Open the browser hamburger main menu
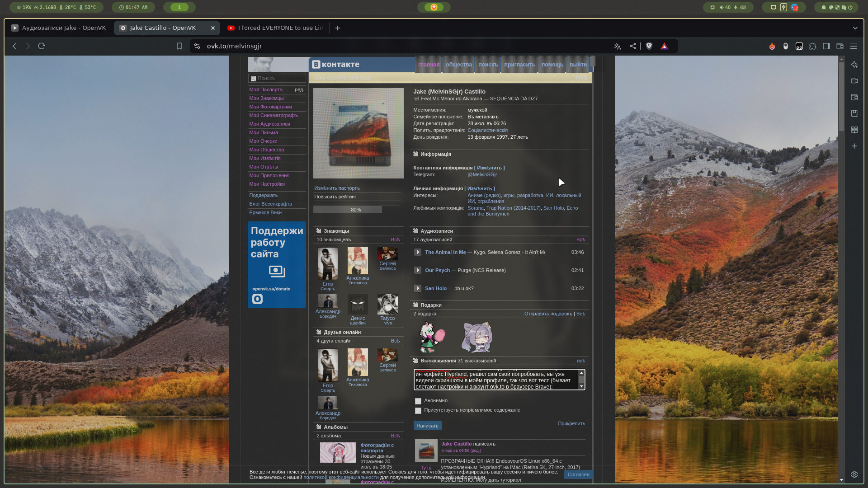This screenshot has height=488, width=868. tap(854, 46)
